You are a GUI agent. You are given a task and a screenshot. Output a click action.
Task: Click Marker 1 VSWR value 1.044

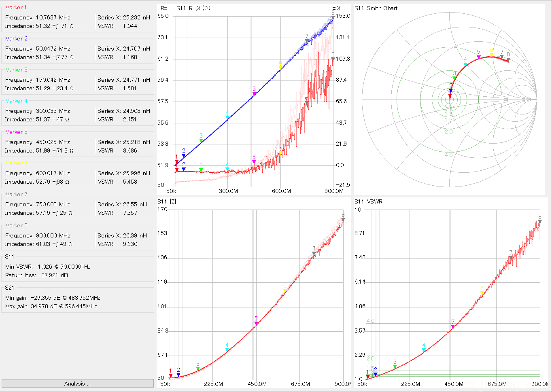pos(130,26)
